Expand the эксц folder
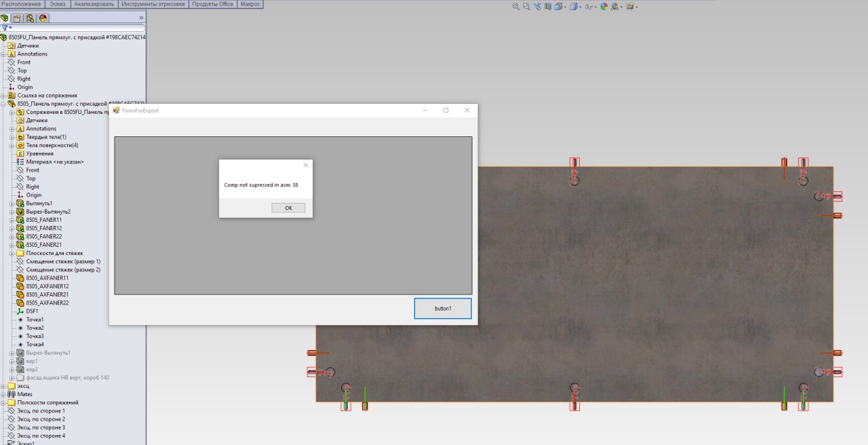The width and height of the screenshot is (868, 445). pos(3,386)
